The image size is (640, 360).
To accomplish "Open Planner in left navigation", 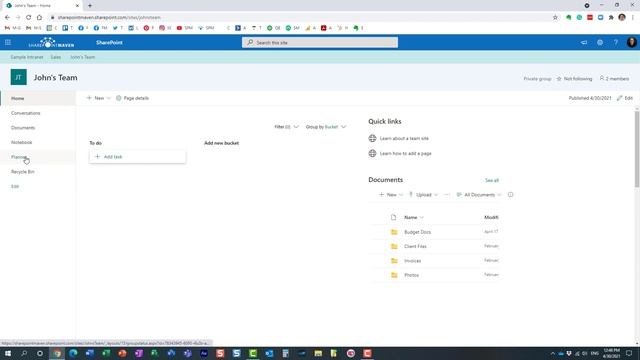I will tap(19, 157).
